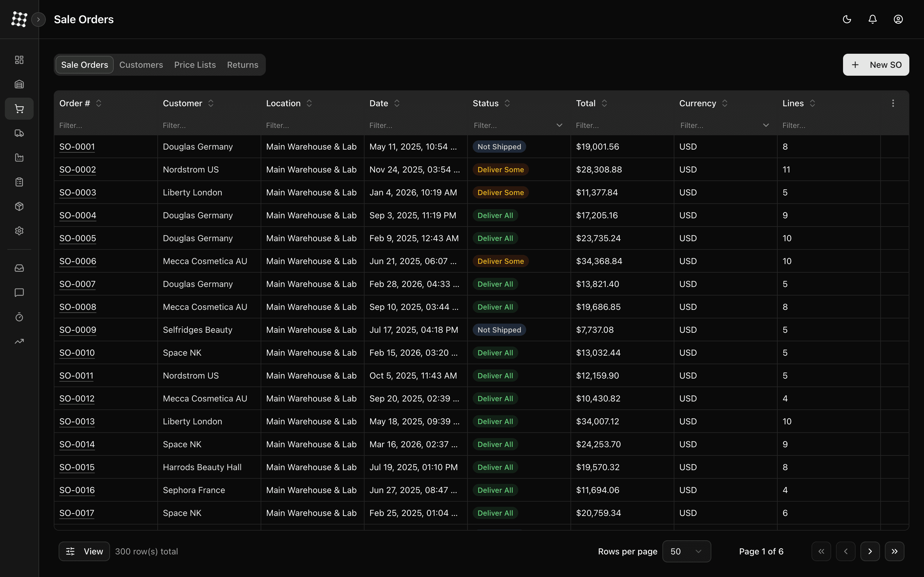Toggle dark mode moon icon
This screenshot has height=577, width=924.
pyautogui.click(x=847, y=20)
